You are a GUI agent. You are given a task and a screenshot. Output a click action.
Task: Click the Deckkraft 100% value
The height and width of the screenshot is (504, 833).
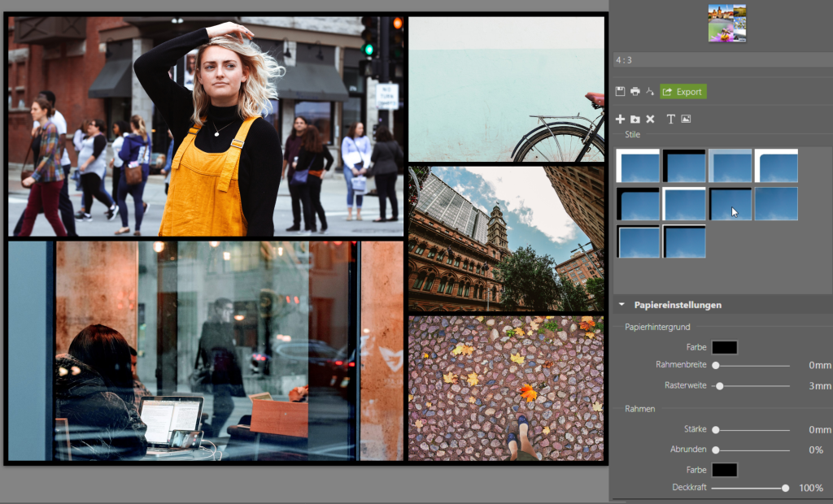[811, 488]
